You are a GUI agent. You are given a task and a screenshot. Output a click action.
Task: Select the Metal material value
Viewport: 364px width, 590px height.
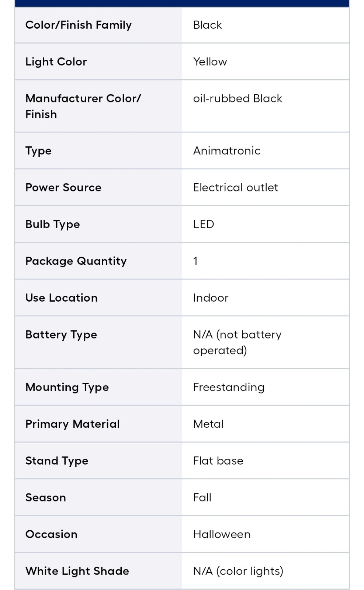coord(208,424)
